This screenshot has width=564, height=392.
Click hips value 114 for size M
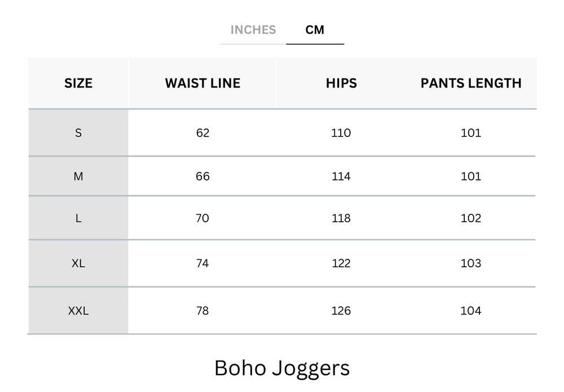341,177
